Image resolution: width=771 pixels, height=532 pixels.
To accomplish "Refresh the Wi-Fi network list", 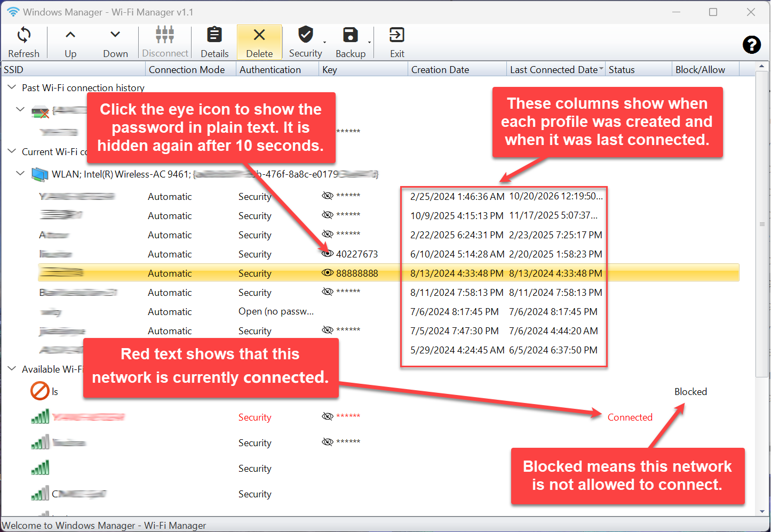I will pos(23,42).
